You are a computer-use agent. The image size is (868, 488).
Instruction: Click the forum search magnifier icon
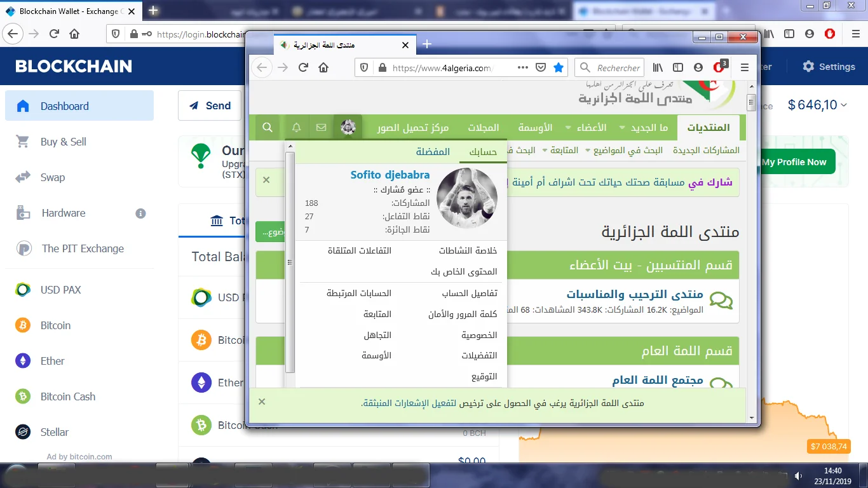(268, 128)
